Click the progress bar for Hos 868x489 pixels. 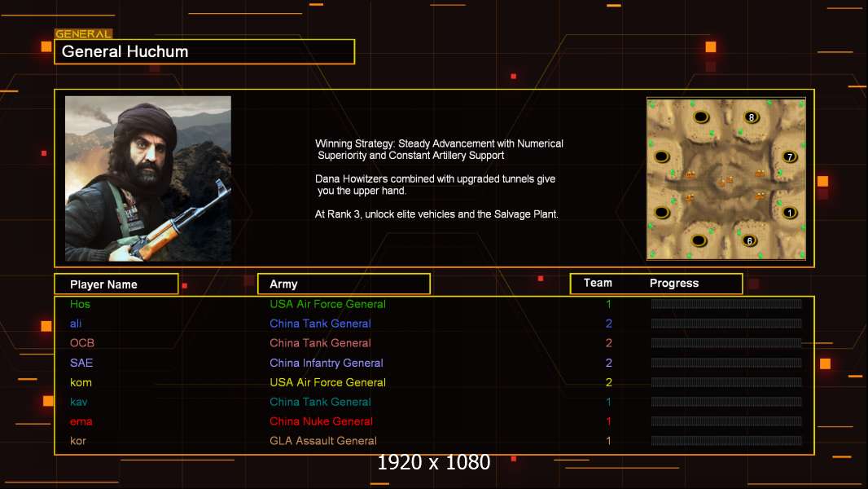point(726,303)
